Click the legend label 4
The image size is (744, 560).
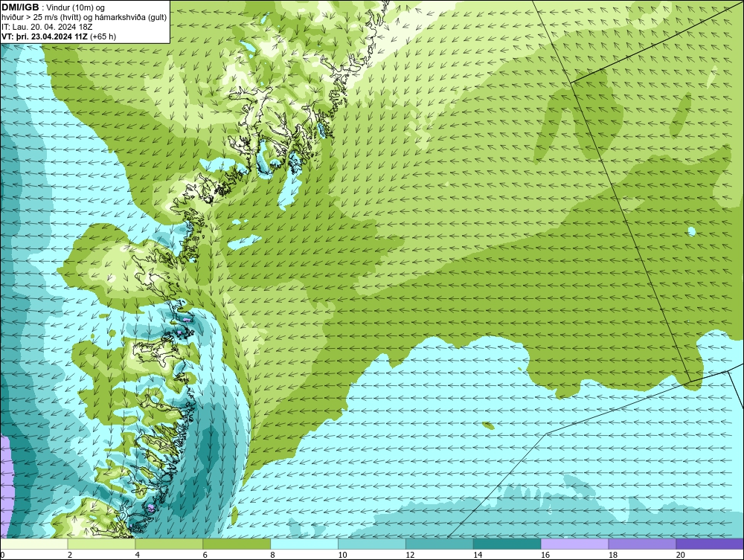coord(138,555)
